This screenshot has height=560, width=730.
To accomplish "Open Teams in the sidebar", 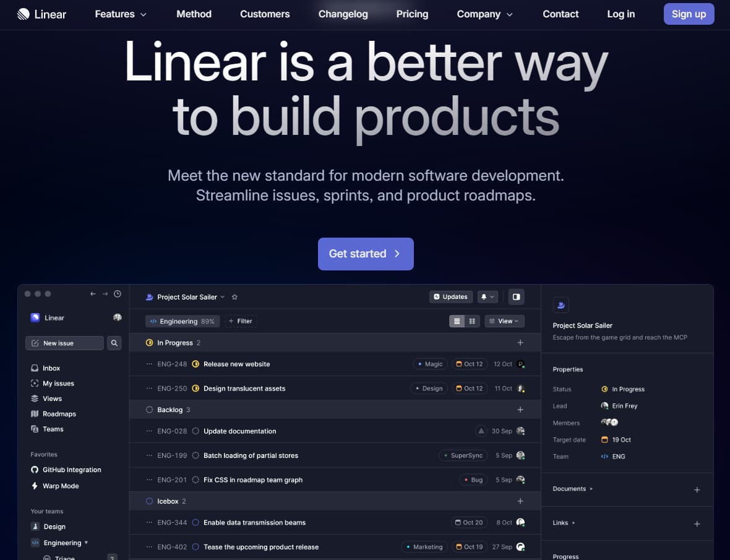I will tap(47, 429).
